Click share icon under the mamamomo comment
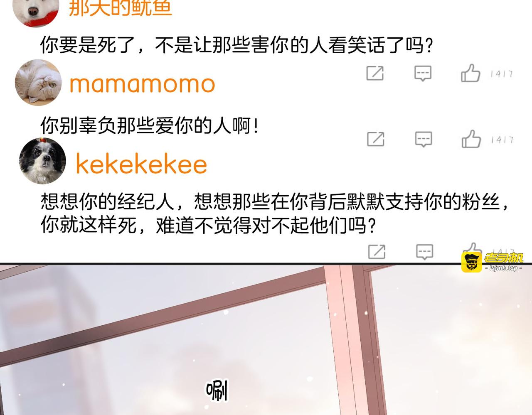 point(376,139)
